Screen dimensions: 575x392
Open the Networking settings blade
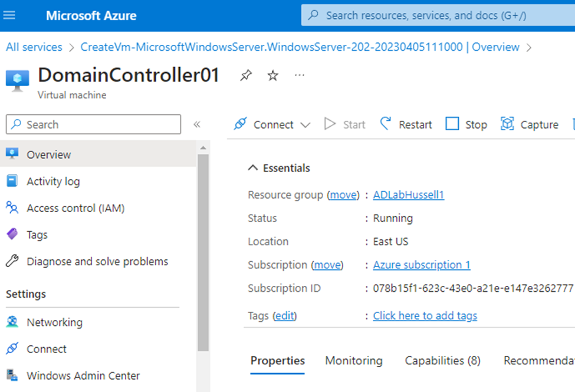tap(53, 322)
